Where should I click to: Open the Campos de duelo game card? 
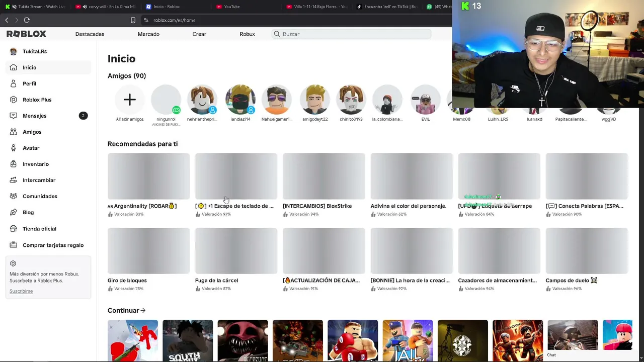click(x=587, y=259)
